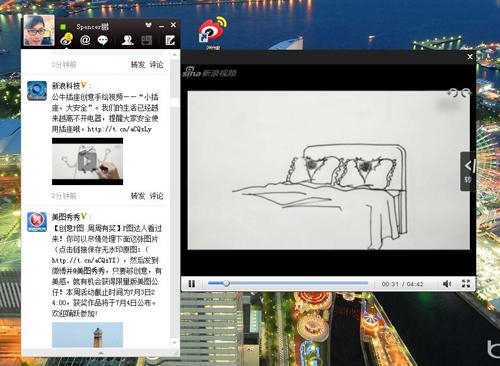Toggle fullscreen video mode
Viewport: 500px width, 366px height.
pos(466,284)
